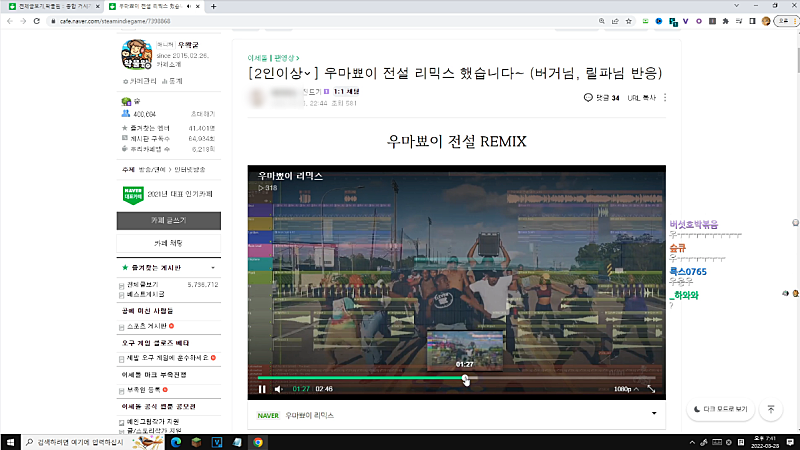Viewport: 800px width, 450px height.
Task: Open the browser extensions puzzle icon
Action: pyautogui.click(x=726, y=21)
